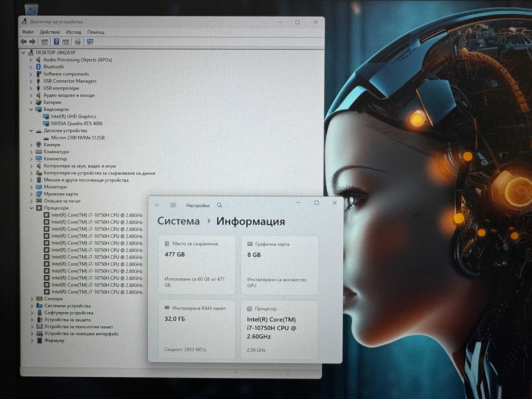Select Контролери на устройства за съхранение на данни

[99, 173]
